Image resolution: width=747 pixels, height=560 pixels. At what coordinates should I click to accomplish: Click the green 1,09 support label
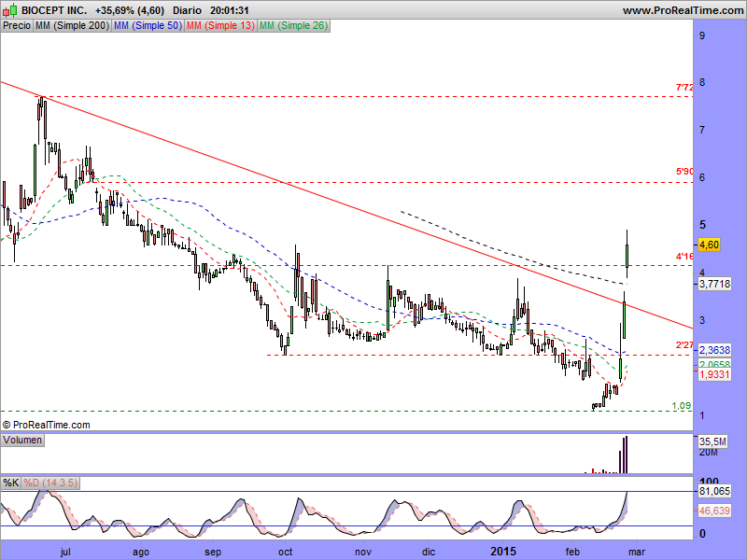[682, 406]
